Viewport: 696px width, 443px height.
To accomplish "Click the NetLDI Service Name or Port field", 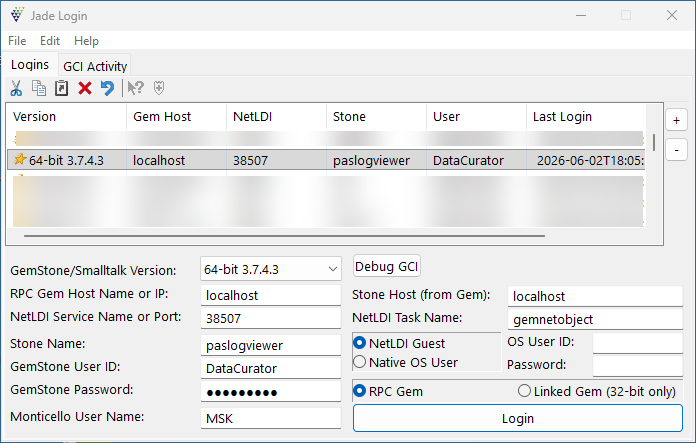I will (x=270, y=318).
